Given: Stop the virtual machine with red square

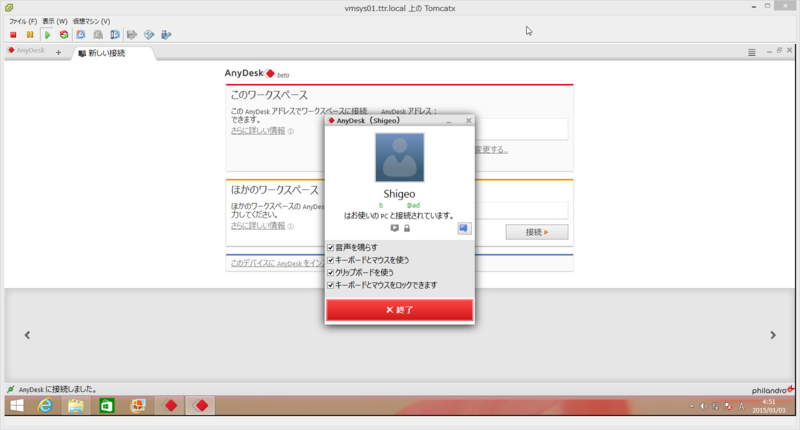Looking at the screenshot, I should 13,35.
